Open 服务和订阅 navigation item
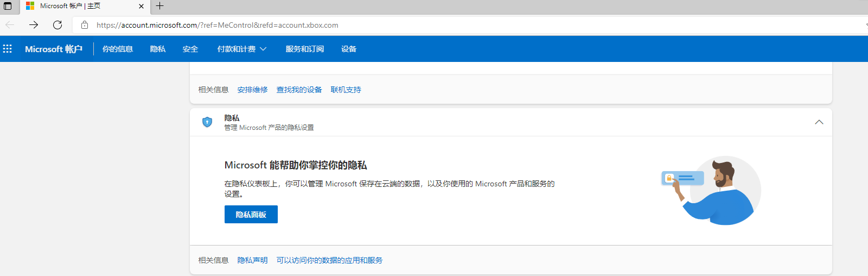Image resolution: width=868 pixels, height=276 pixels. (x=305, y=49)
